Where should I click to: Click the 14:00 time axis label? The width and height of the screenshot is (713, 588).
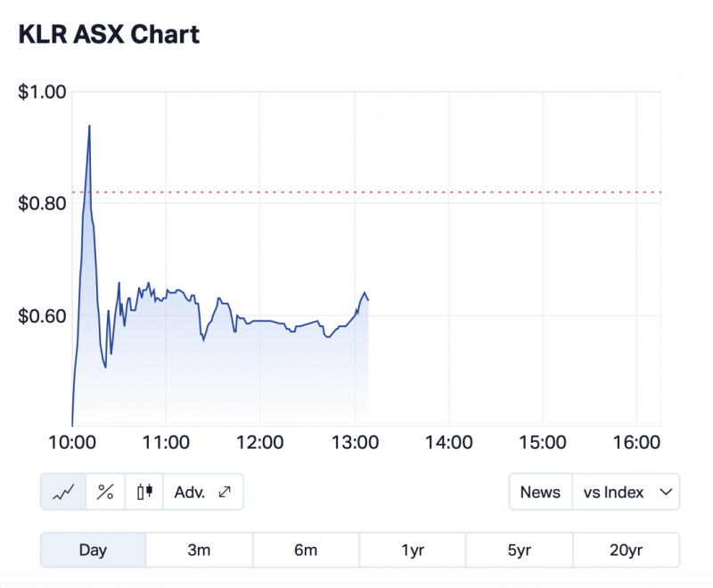(x=448, y=442)
